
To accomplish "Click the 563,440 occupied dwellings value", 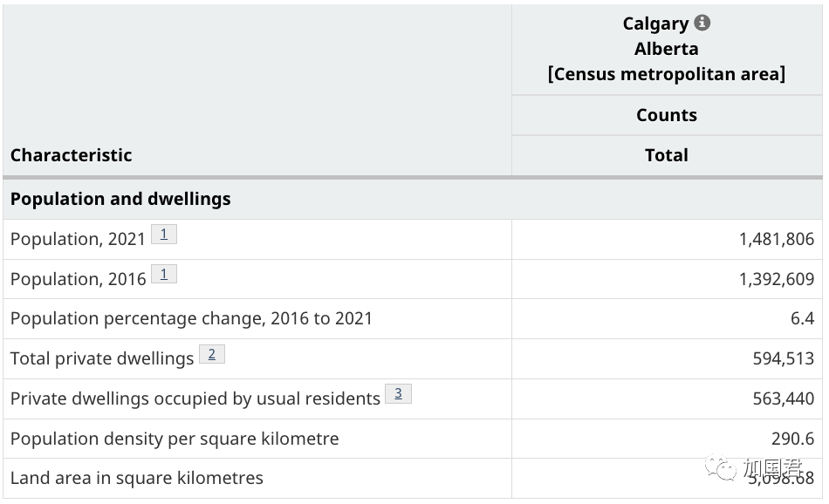I will [x=783, y=398].
